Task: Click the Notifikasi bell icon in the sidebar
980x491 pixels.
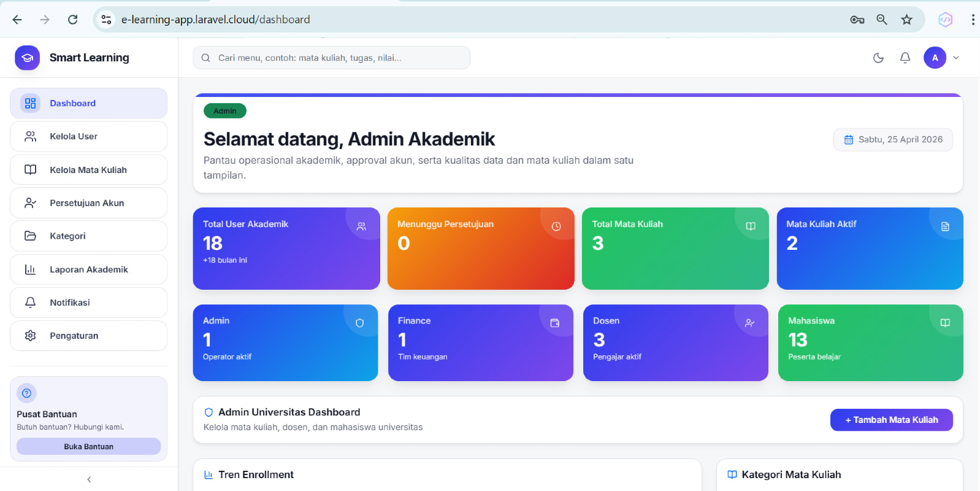Action: (30, 303)
